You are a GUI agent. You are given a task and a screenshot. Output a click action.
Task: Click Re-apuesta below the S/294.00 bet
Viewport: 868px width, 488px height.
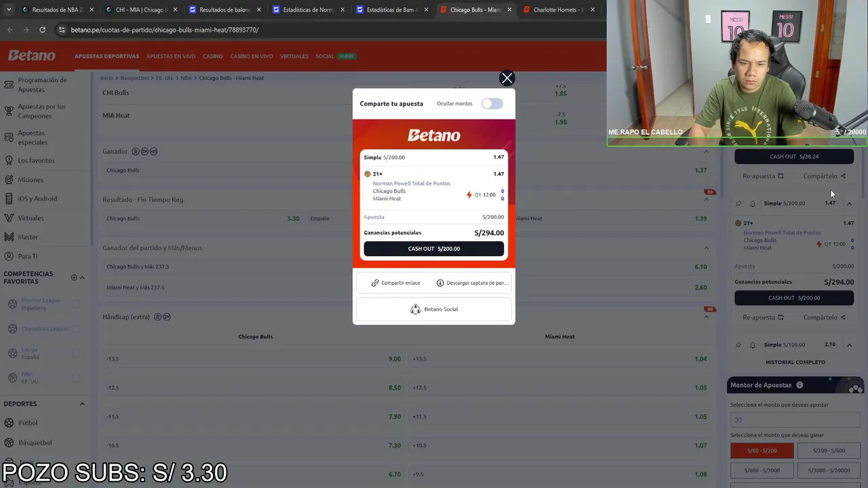coord(763,317)
